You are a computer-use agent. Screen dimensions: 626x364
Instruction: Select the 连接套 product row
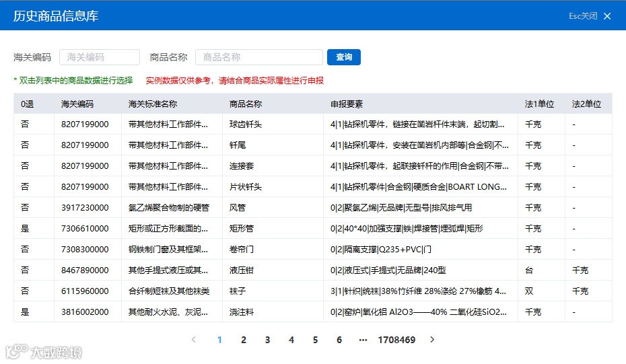click(312, 166)
